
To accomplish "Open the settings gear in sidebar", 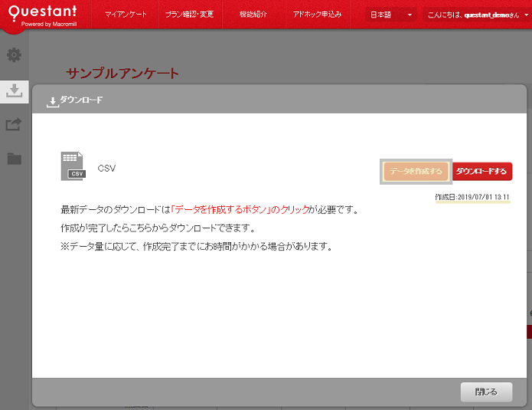I will (x=14, y=55).
